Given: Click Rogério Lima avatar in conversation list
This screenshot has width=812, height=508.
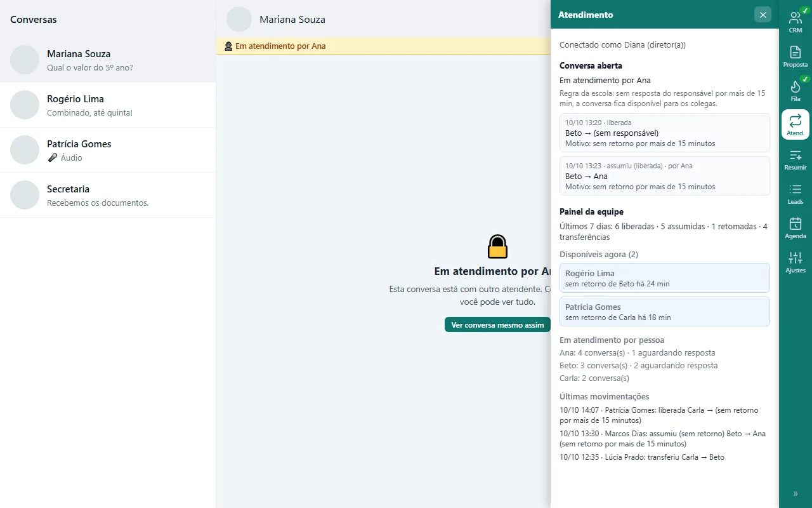Looking at the screenshot, I should (x=25, y=105).
